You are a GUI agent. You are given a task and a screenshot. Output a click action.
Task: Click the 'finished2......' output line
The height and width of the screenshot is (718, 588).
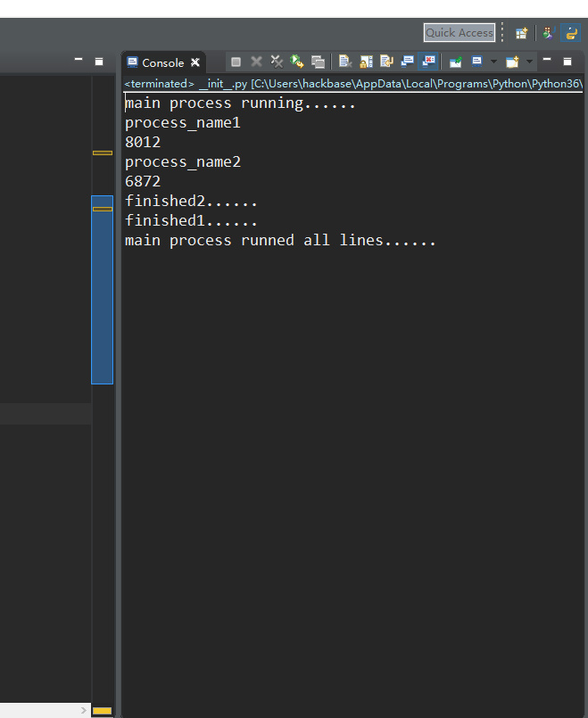point(191,201)
